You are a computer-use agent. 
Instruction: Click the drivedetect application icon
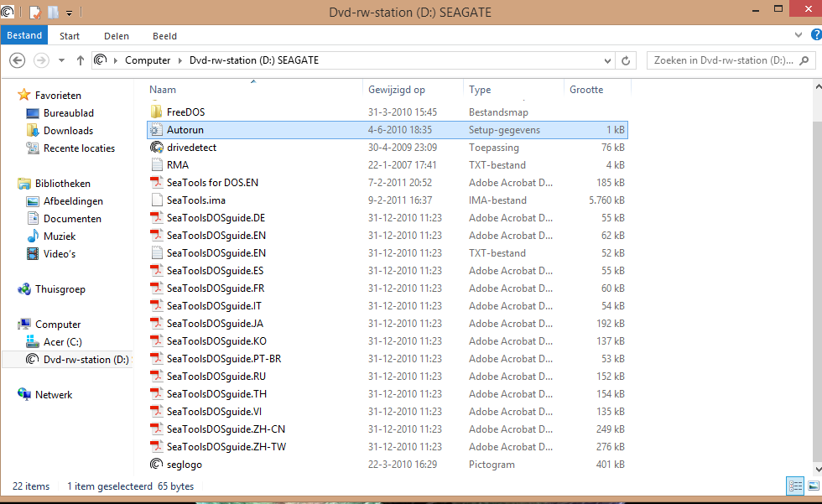(x=156, y=148)
